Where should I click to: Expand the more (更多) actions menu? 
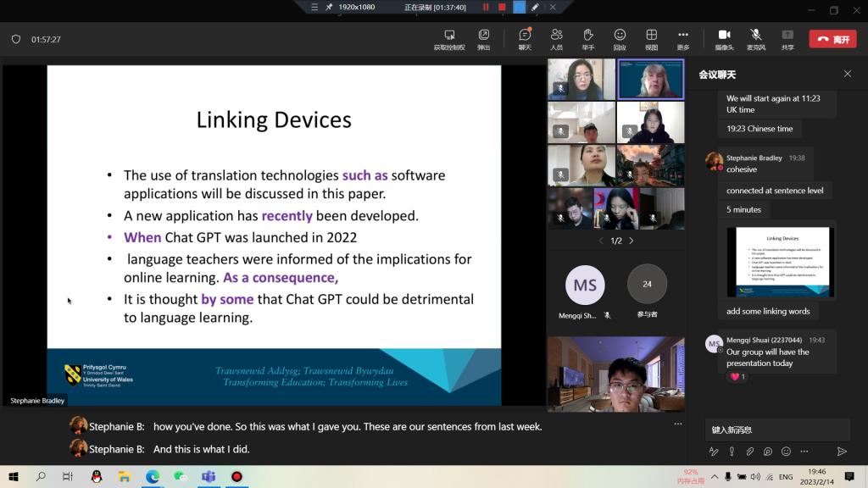(x=683, y=36)
